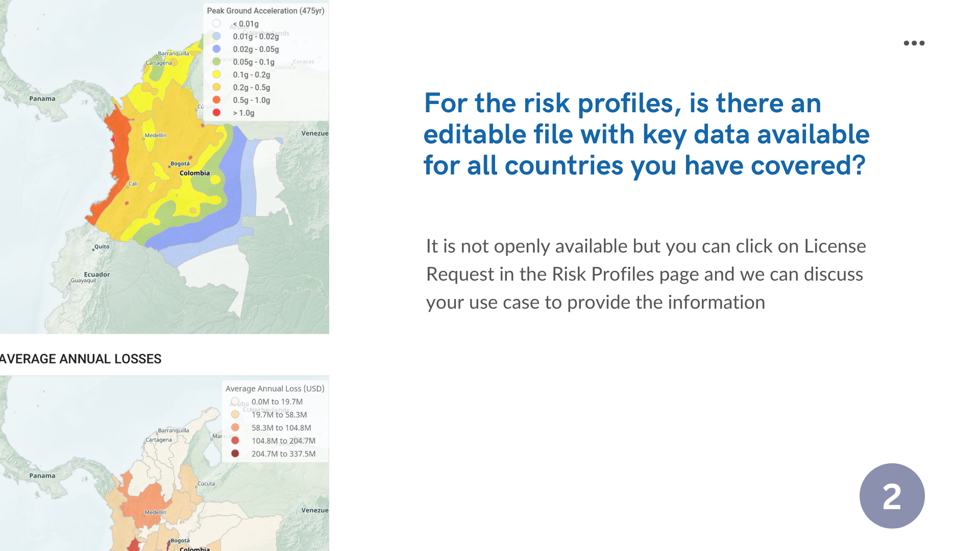Select the Quito label on the map

102,246
